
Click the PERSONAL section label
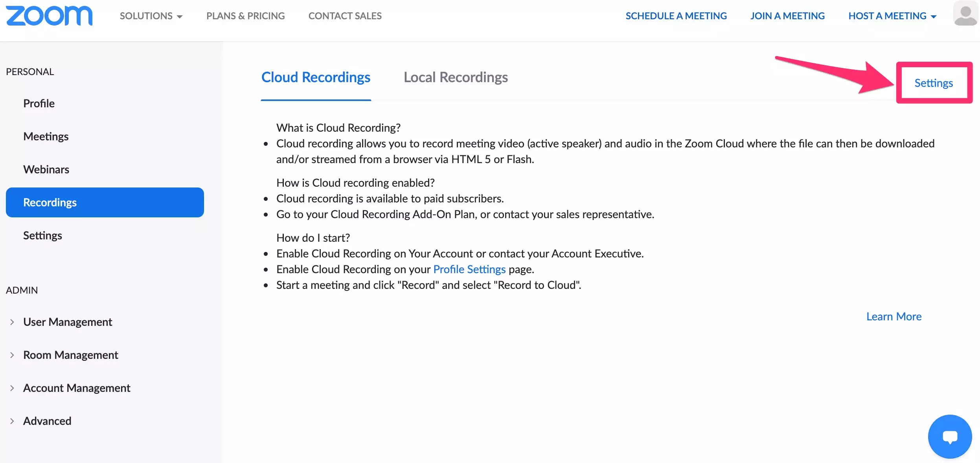tap(30, 72)
